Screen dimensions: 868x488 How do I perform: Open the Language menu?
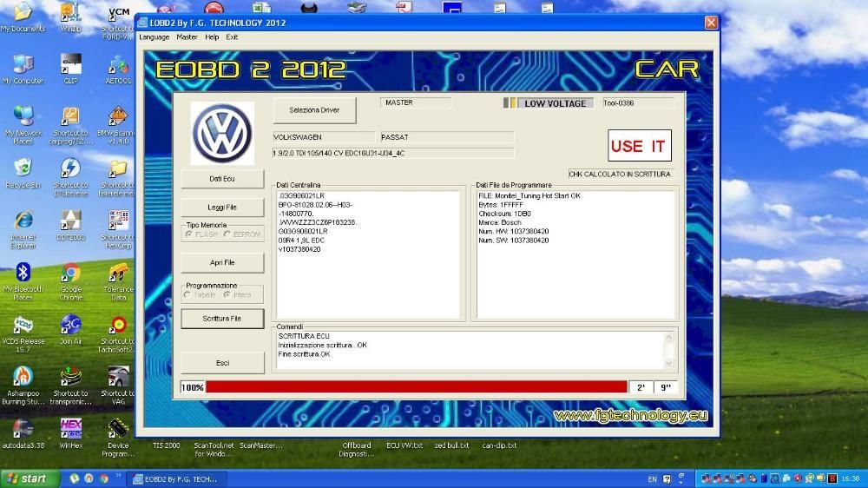[155, 37]
